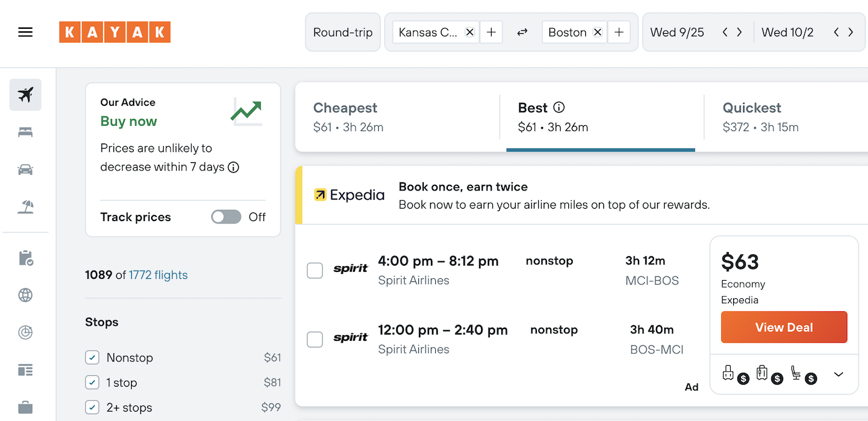The width and height of the screenshot is (868, 421).
Task: Click the Spirit logo on 4:00 pm flight
Action: pyautogui.click(x=351, y=269)
